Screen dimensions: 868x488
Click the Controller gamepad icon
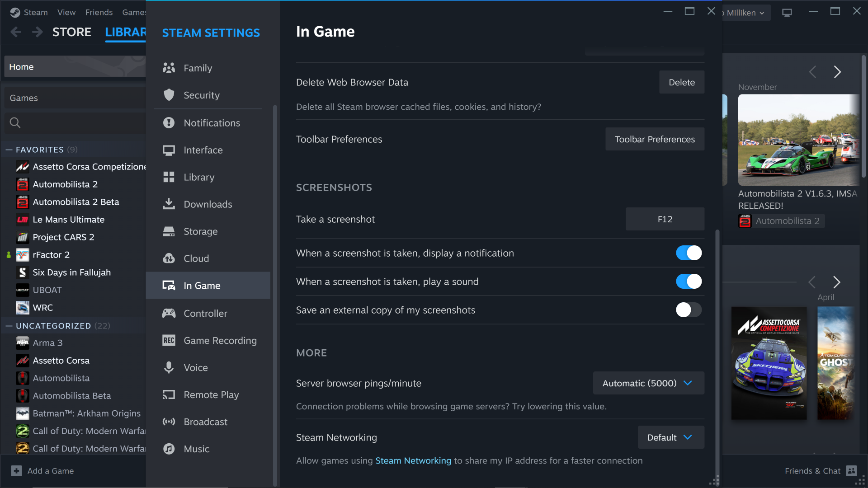pyautogui.click(x=169, y=313)
